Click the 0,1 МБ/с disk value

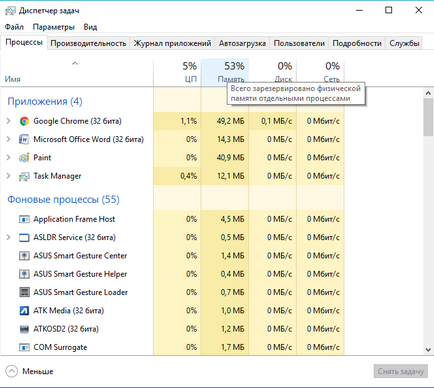coord(277,121)
